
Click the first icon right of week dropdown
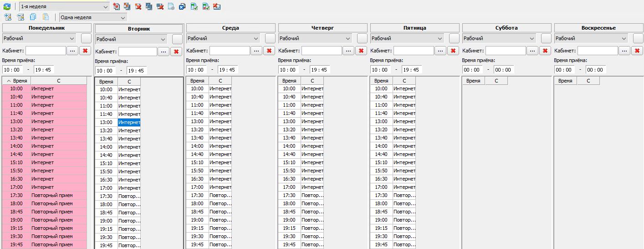click(117, 6)
